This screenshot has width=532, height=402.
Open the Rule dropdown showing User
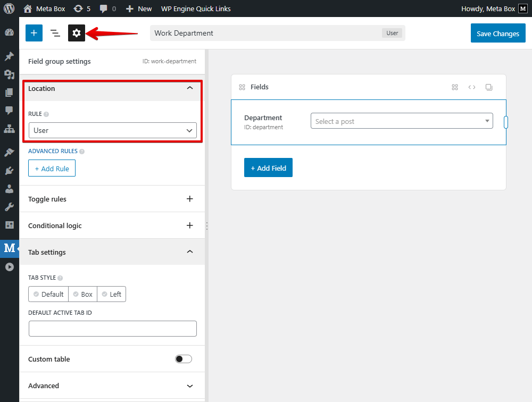(x=112, y=130)
